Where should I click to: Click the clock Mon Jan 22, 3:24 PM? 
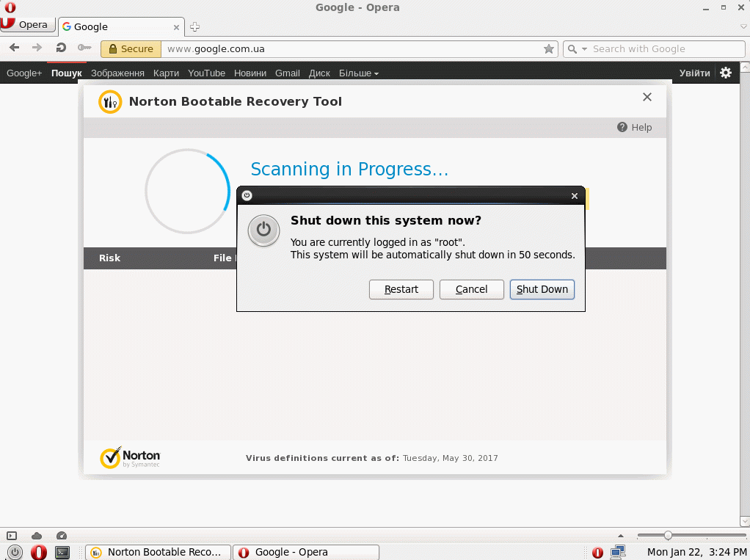pos(696,552)
